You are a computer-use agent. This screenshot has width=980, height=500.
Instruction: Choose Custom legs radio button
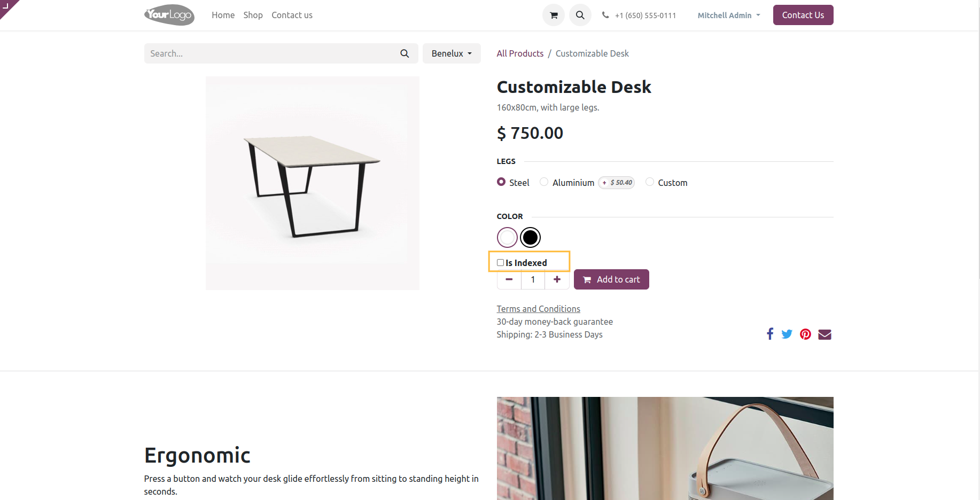[650, 182]
